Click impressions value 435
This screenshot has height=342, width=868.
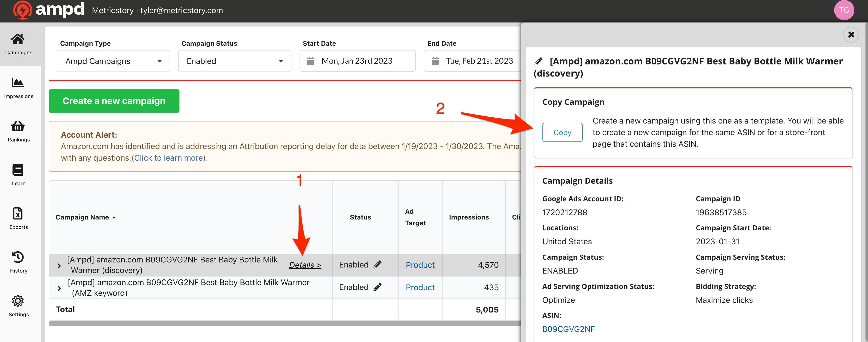pyautogui.click(x=491, y=287)
